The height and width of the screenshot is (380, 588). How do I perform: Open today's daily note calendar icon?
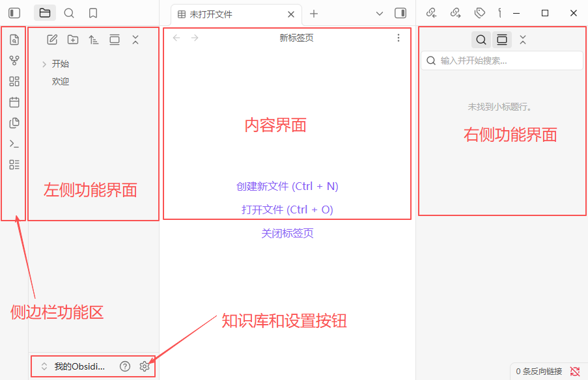click(14, 102)
